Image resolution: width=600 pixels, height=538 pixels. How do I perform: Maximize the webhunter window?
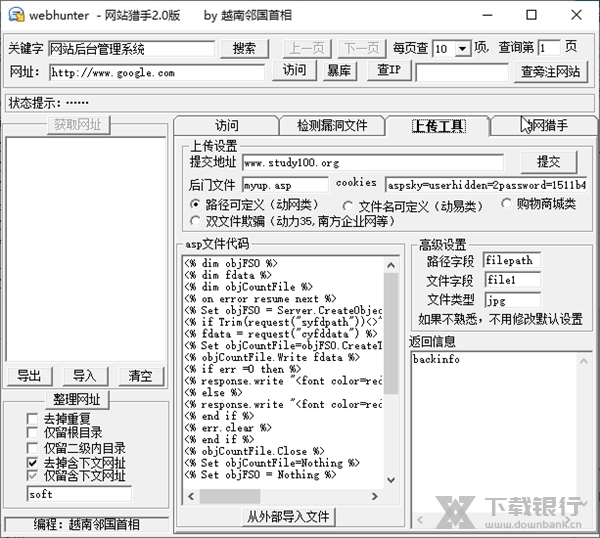coord(531,15)
